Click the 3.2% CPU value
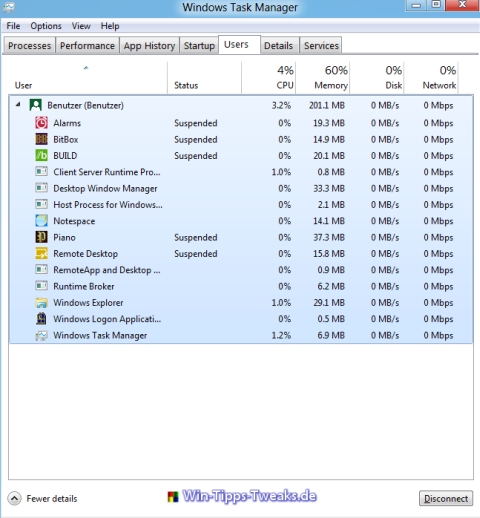This screenshot has width=480, height=518. click(281, 105)
